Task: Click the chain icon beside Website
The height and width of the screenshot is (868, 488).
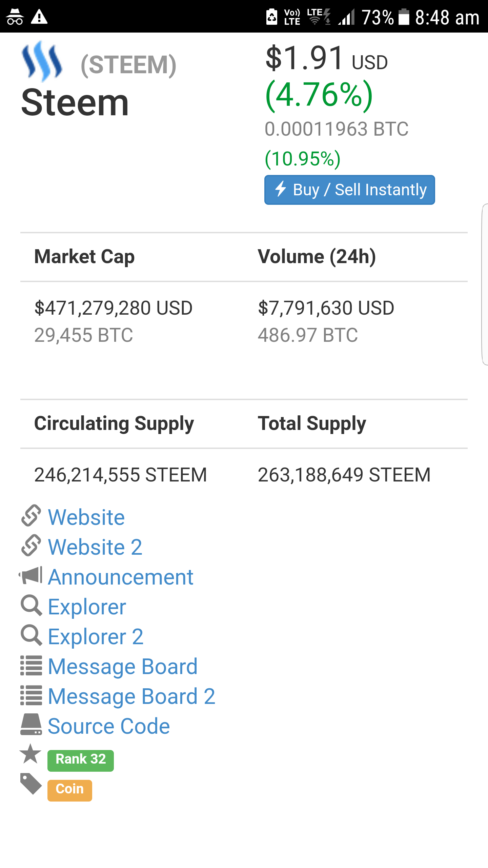Action: 31,516
